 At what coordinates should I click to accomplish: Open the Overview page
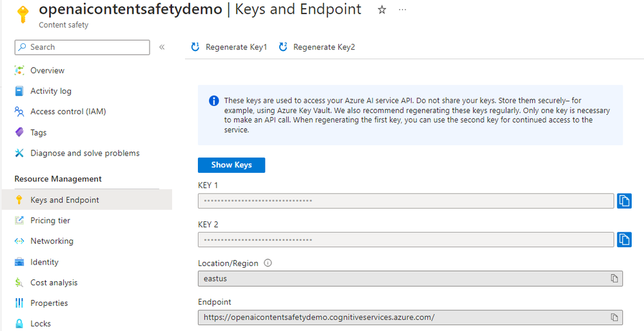point(47,70)
